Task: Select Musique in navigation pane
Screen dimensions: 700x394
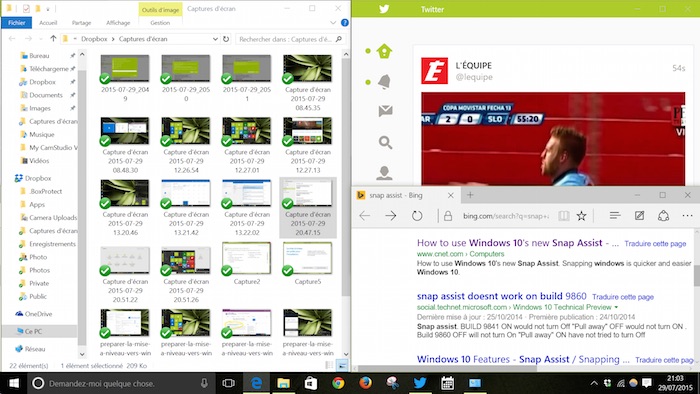Action: tap(42, 134)
